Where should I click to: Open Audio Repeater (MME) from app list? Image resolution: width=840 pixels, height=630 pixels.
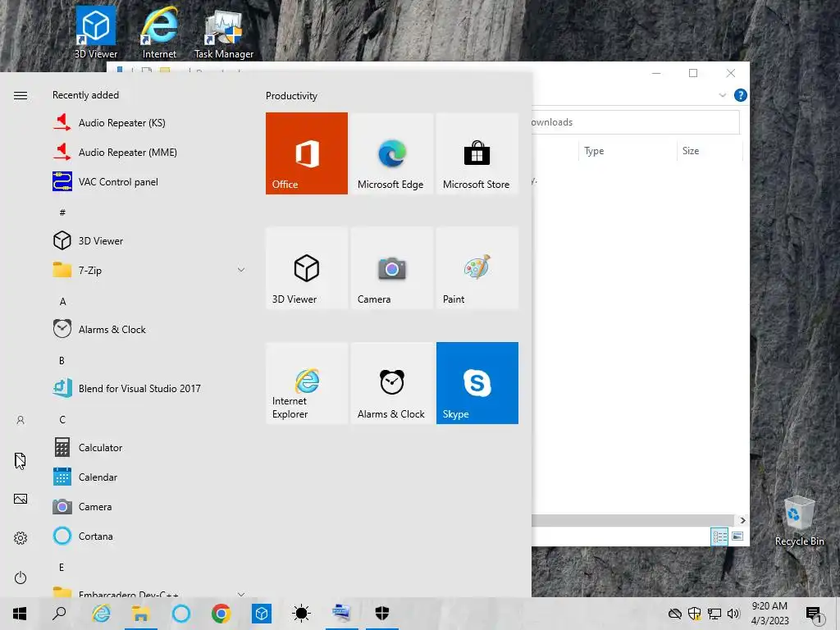point(150,152)
